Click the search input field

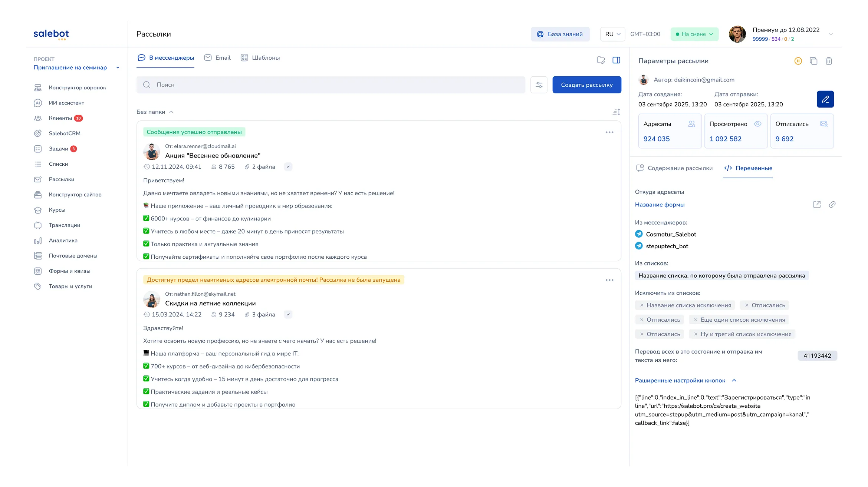click(330, 85)
